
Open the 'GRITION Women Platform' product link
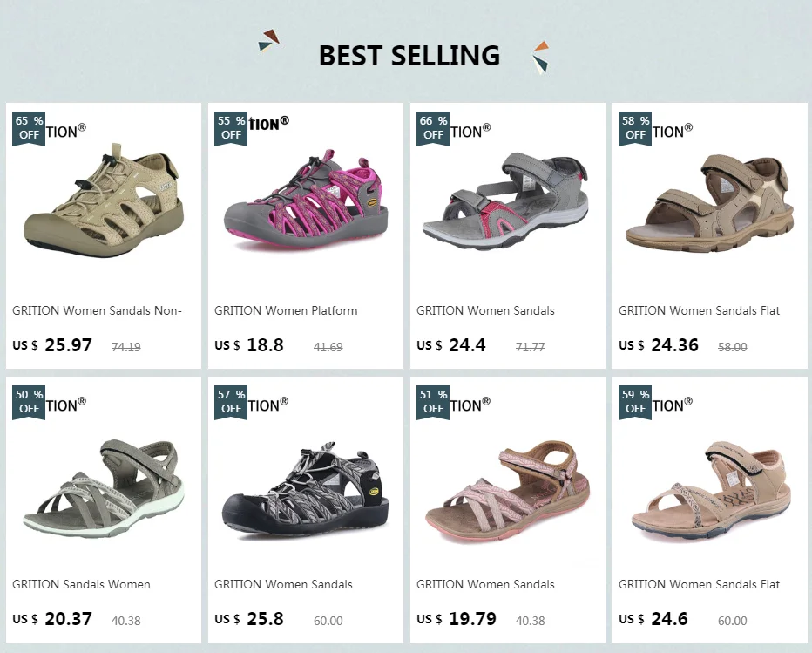(286, 310)
